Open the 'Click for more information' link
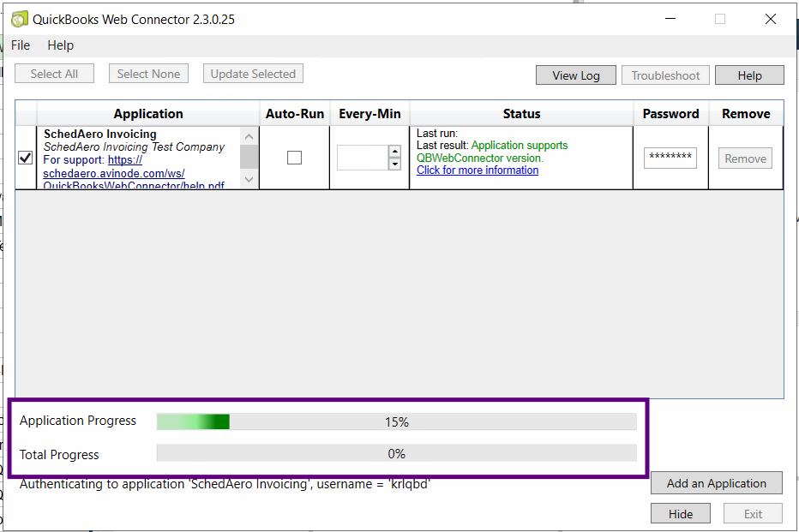This screenshot has width=799, height=532. click(x=478, y=170)
